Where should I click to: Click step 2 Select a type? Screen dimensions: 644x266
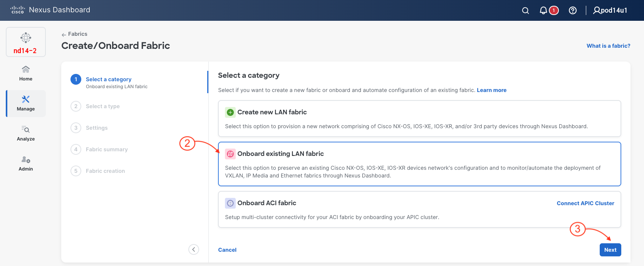[x=102, y=106]
